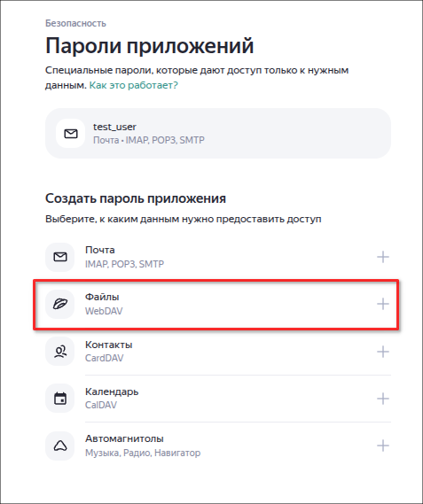The image size is (423, 504).
Task: Choose the Контакты option label
Action: 108,345
